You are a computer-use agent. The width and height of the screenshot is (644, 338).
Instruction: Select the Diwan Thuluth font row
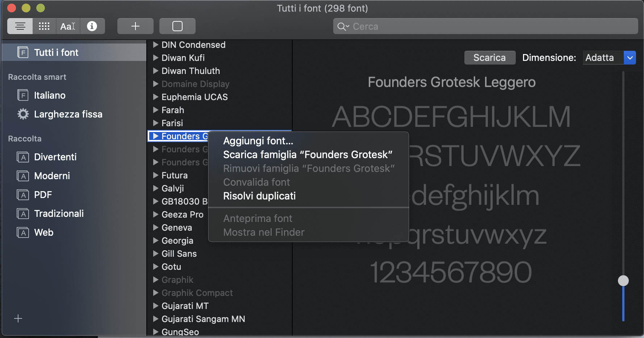pos(219,71)
